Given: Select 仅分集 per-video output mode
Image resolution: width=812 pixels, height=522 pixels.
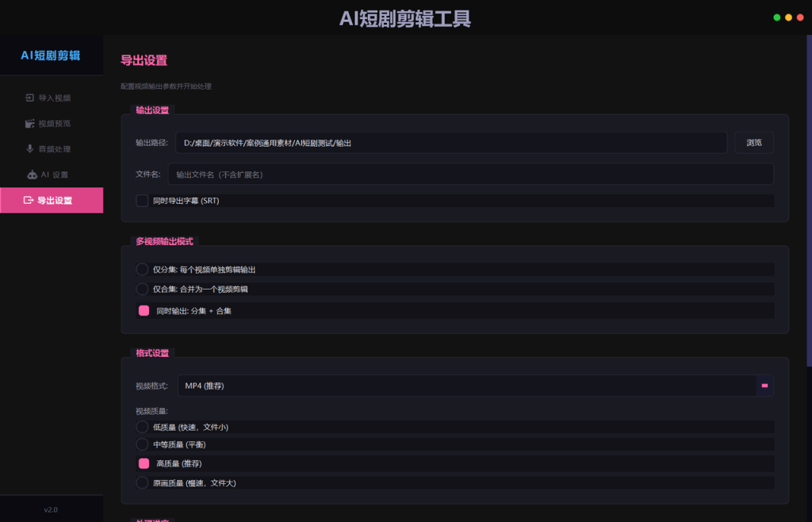Looking at the screenshot, I should coord(142,269).
